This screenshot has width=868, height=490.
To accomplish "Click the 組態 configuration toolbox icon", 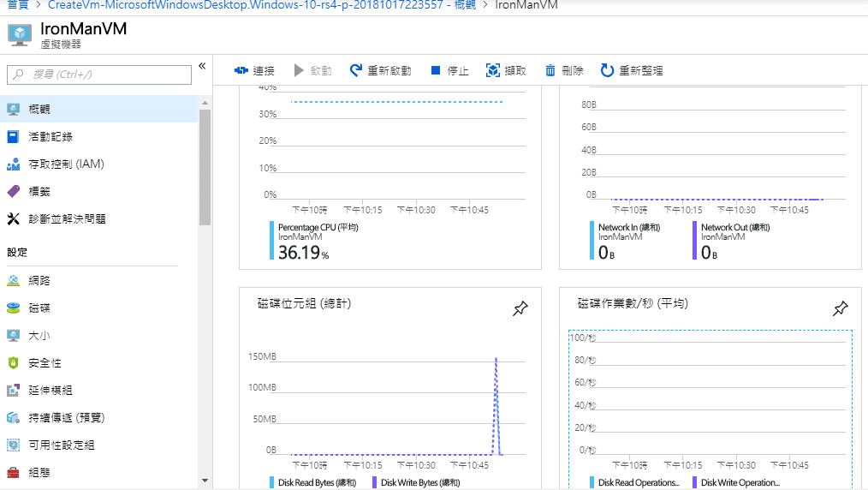I will point(14,472).
